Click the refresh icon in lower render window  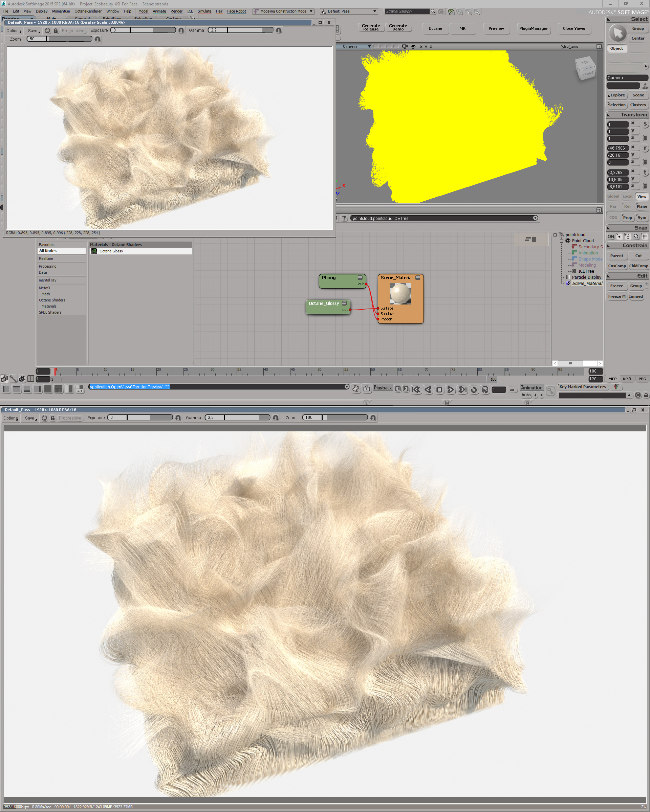click(x=44, y=418)
